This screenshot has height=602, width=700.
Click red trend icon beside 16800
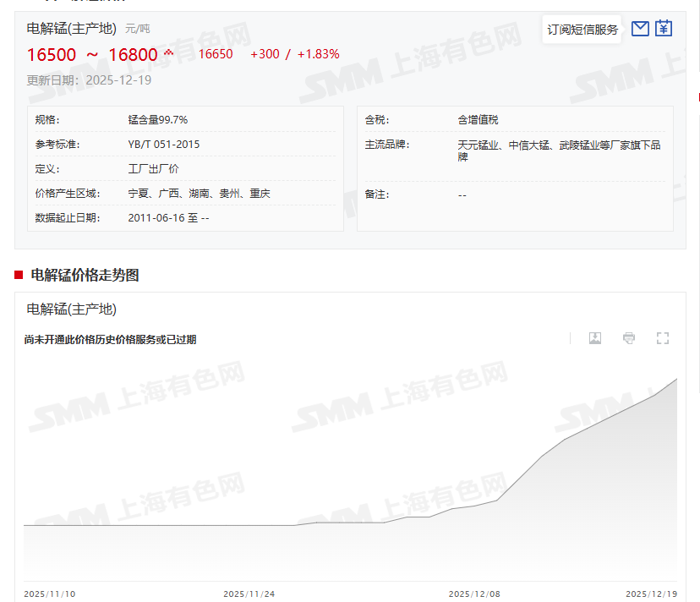pyautogui.click(x=168, y=53)
